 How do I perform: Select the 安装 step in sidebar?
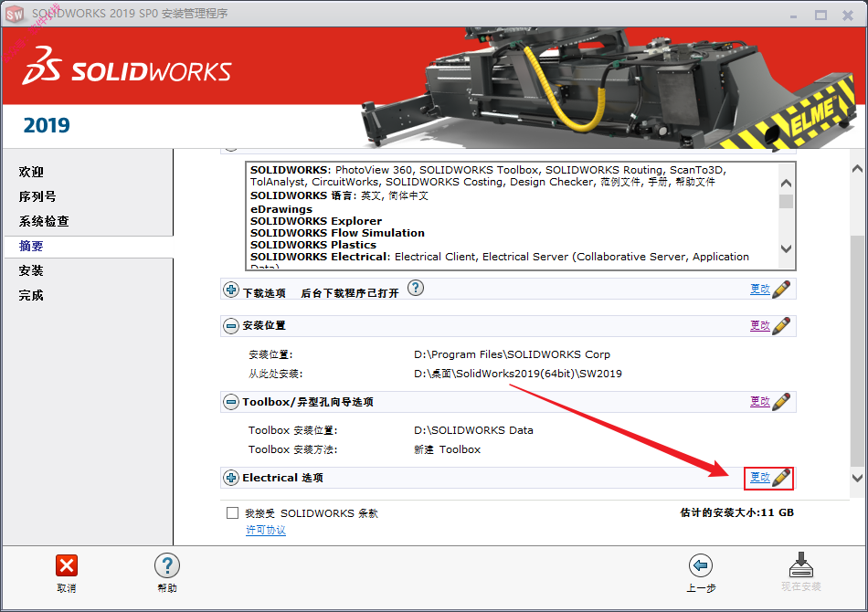point(31,270)
